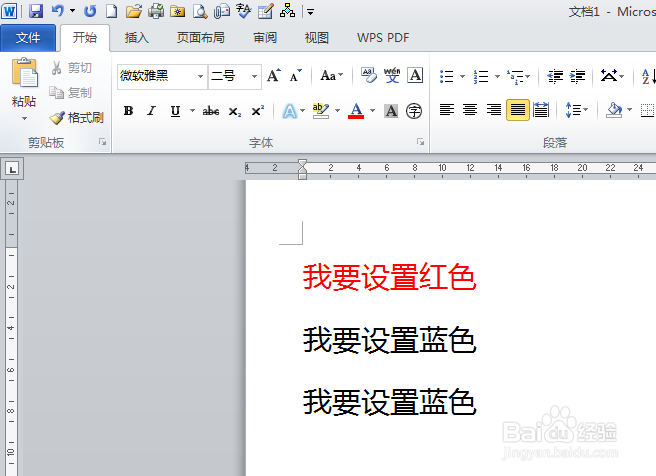Click Clear Formatting eraser icon
This screenshot has width=656, height=476.
369,76
